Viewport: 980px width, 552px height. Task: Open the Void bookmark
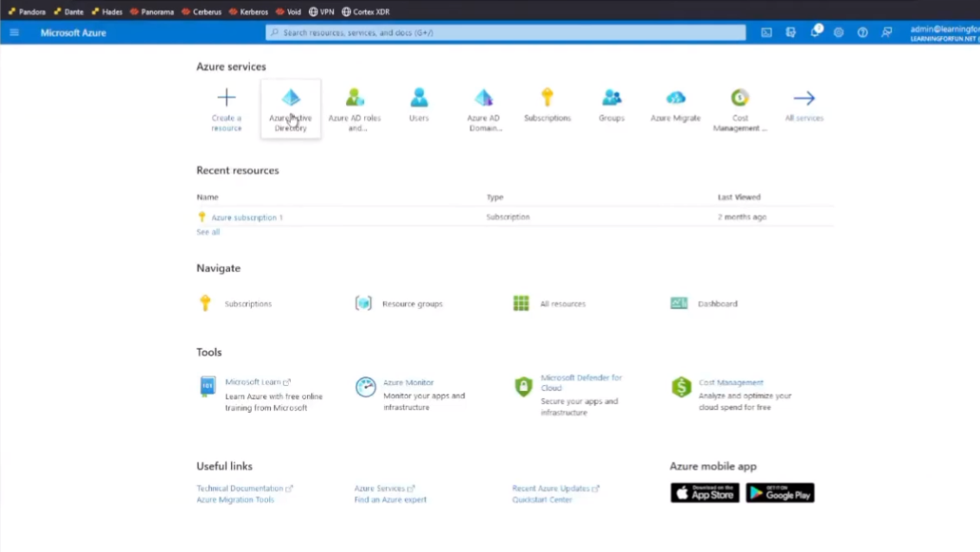coord(289,11)
